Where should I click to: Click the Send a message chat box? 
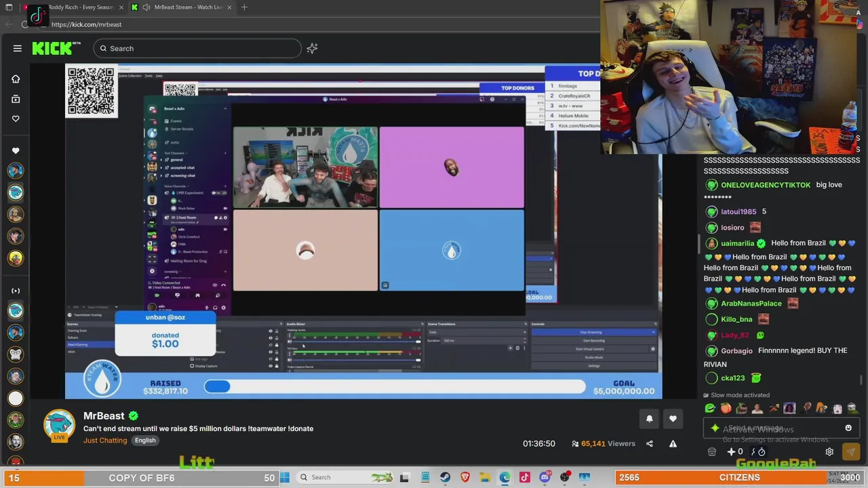point(781,428)
